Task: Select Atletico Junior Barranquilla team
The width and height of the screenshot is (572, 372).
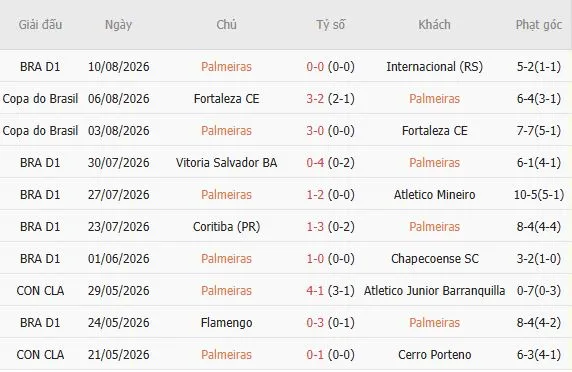Action: point(434,291)
